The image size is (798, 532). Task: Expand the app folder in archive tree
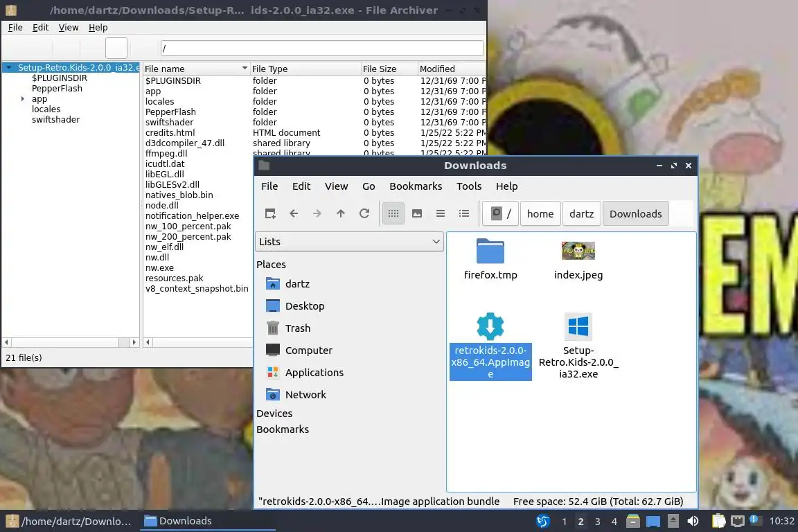point(22,99)
